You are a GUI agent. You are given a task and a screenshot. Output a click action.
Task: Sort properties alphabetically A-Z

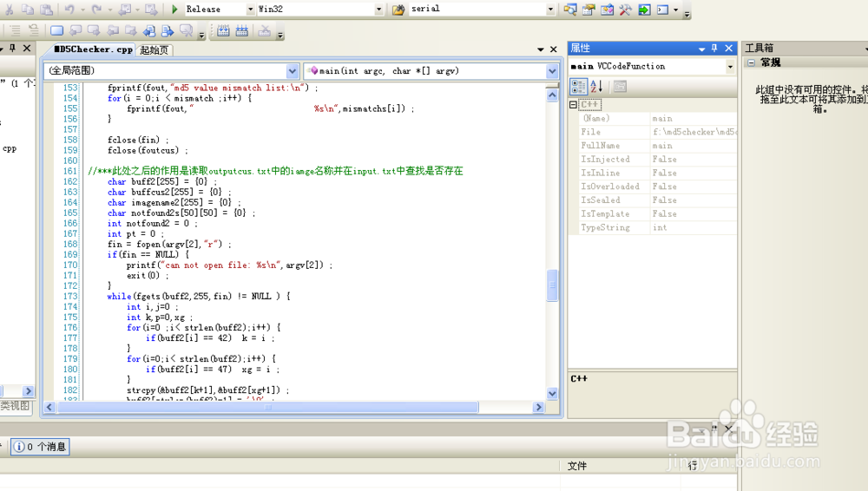597,87
